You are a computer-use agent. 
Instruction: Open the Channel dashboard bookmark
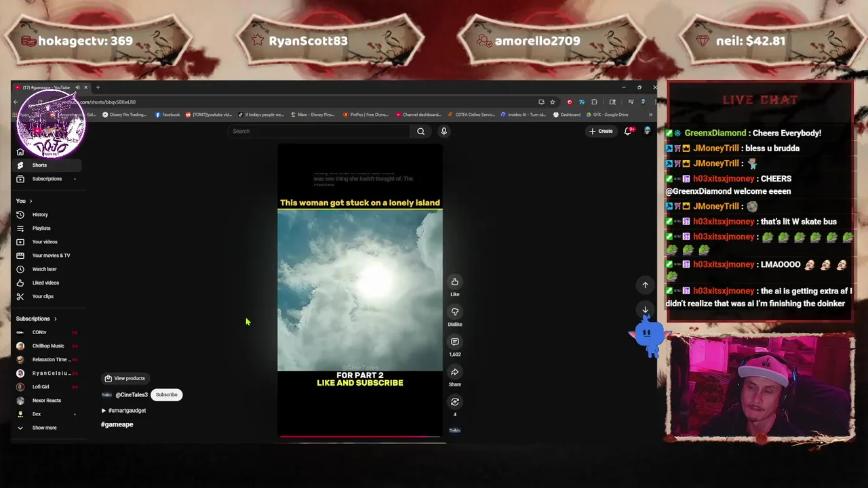pyautogui.click(x=418, y=115)
